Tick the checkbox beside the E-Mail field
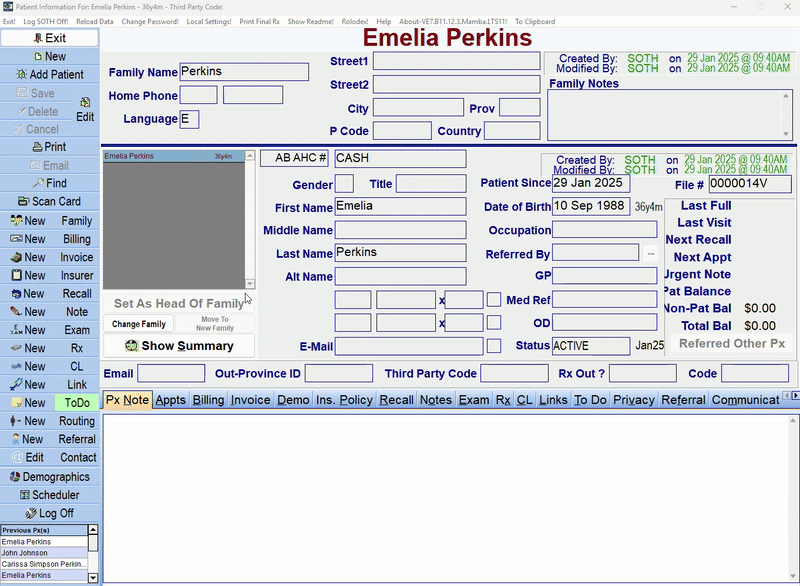 (494, 346)
